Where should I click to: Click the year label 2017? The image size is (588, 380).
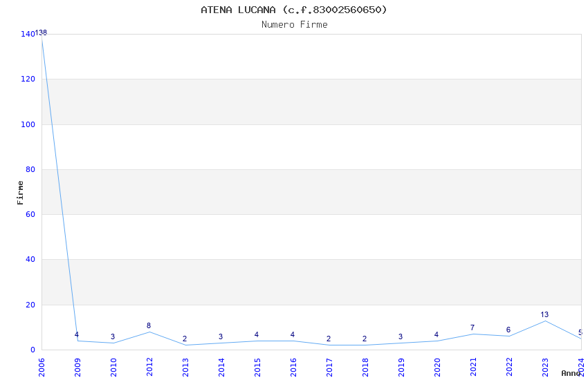(329, 368)
